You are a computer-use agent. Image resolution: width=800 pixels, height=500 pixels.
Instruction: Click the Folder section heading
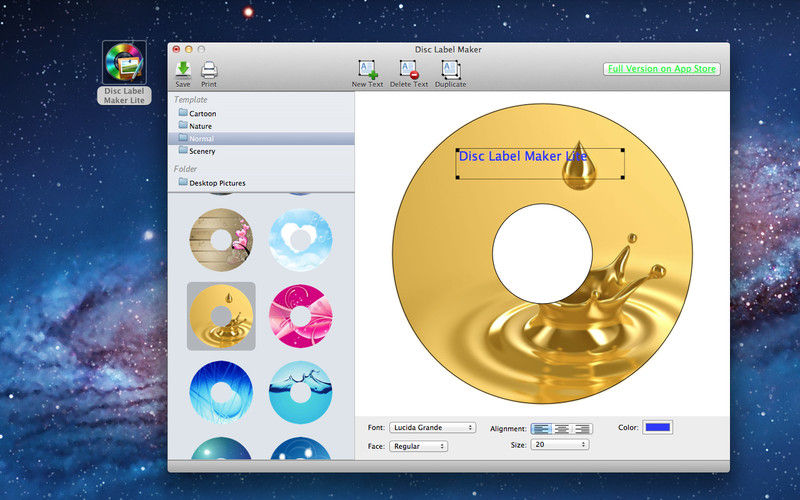pyautogui.click(x=185, y=168)
